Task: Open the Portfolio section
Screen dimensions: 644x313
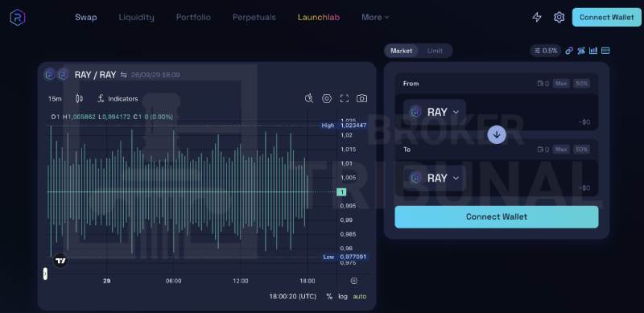Action: point(193,17)
